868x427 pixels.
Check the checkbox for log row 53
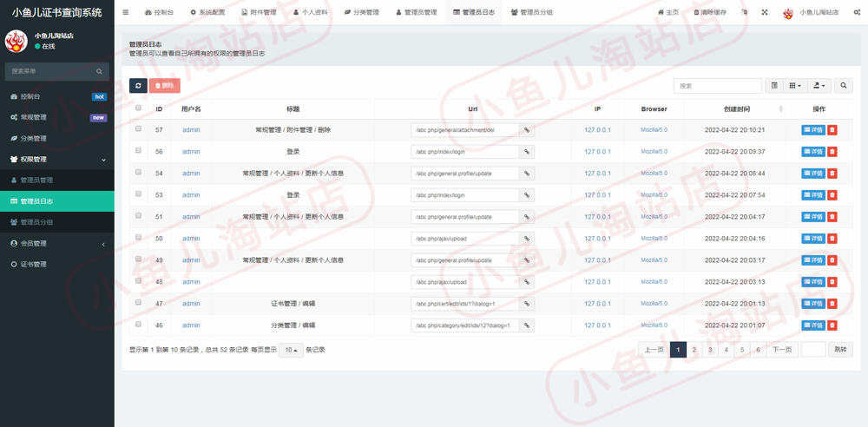(x=138, y=194)
